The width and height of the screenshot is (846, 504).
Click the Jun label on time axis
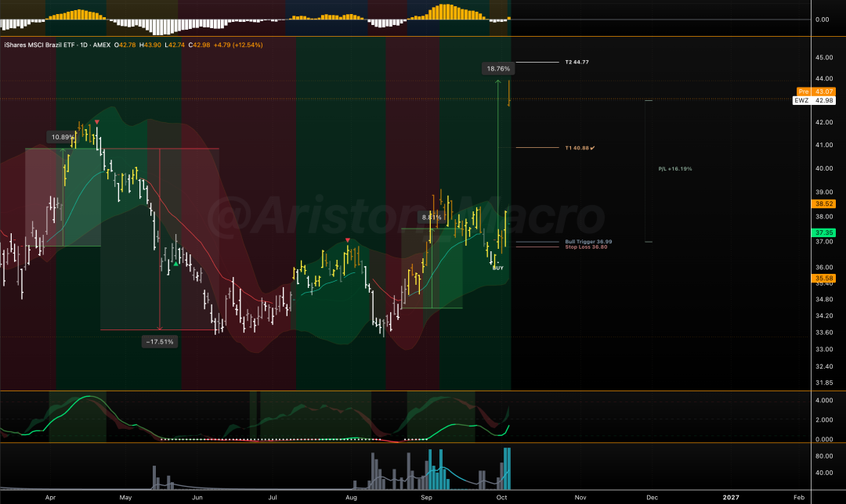coord(197,498)
